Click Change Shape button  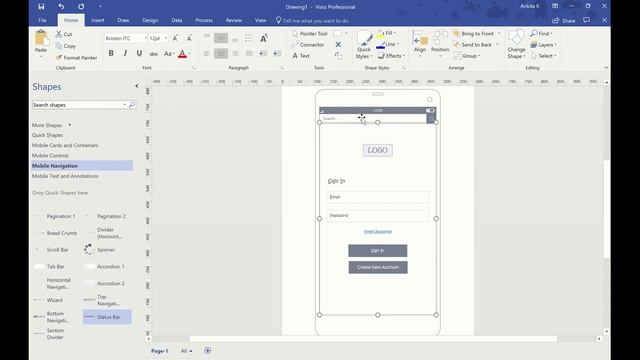[516, 45]
